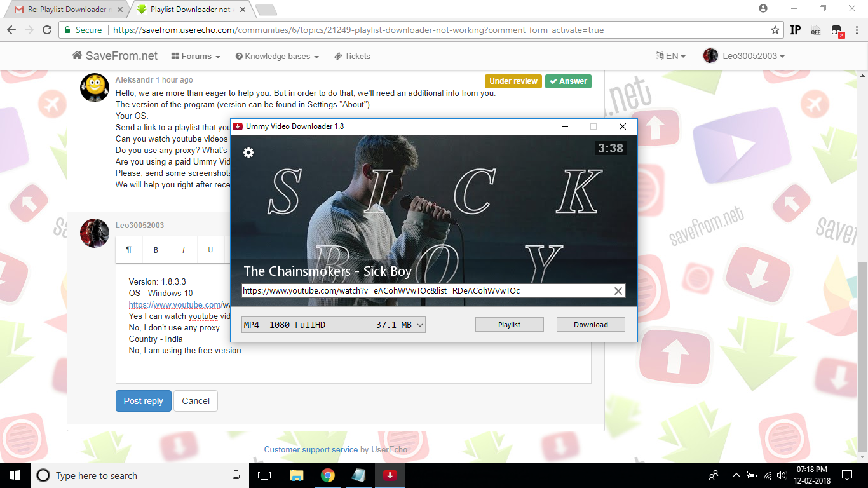Click Aleksandr's smiley avatar
This screenshot has height=488, width=868.
[95, 88]
